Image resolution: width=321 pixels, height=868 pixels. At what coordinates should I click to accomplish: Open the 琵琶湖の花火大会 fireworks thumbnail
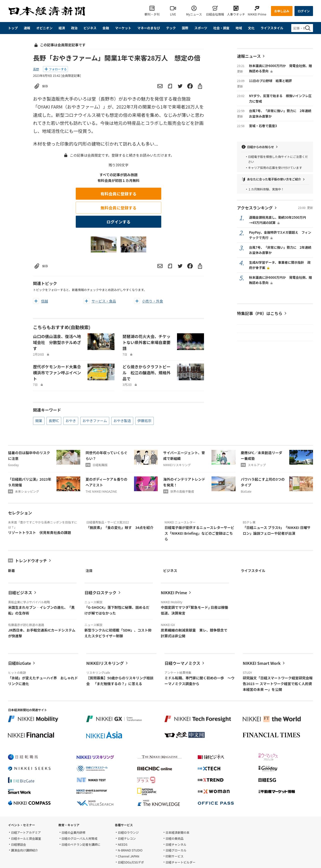(190, 342)
